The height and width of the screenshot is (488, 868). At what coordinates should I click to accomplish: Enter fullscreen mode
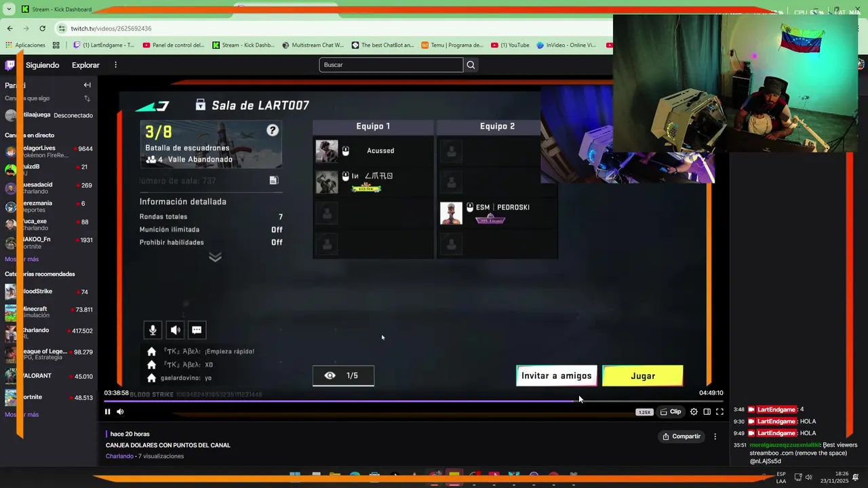click(719, 411)
